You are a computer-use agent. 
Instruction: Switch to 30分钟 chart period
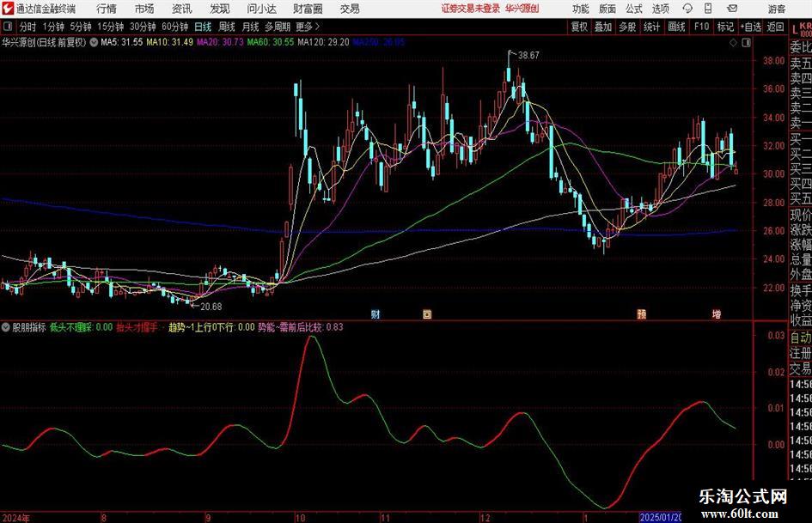143,27
